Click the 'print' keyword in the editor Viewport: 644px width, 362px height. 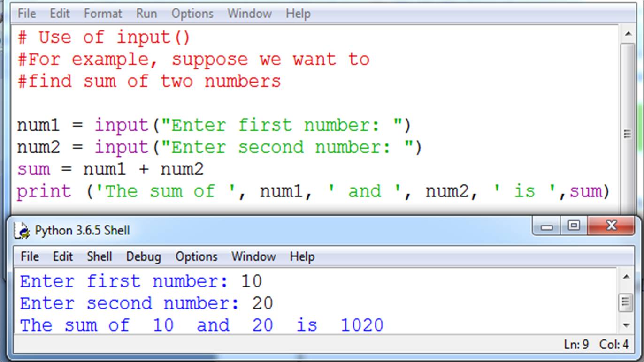44,192
